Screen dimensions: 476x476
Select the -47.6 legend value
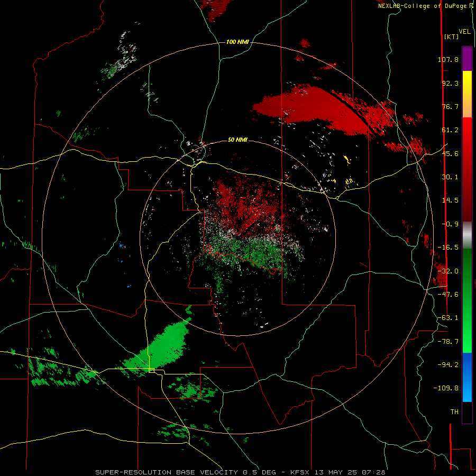pyautogui.click(x=448, y=295)
